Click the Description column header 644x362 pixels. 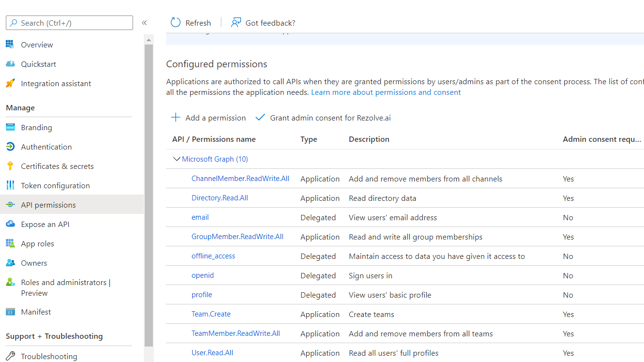(x=369, y=139)
